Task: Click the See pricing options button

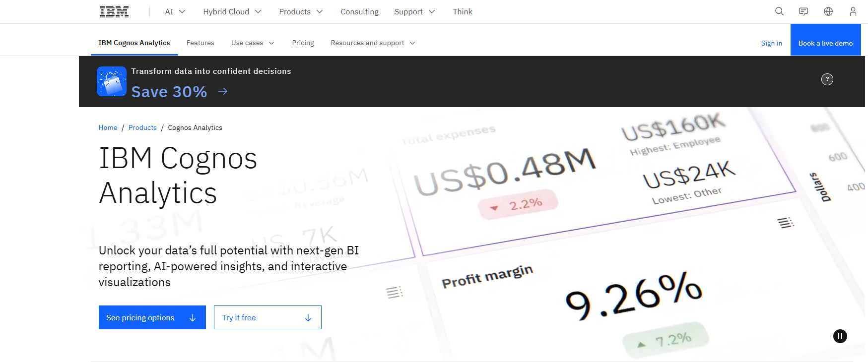Action: [152, 317]
